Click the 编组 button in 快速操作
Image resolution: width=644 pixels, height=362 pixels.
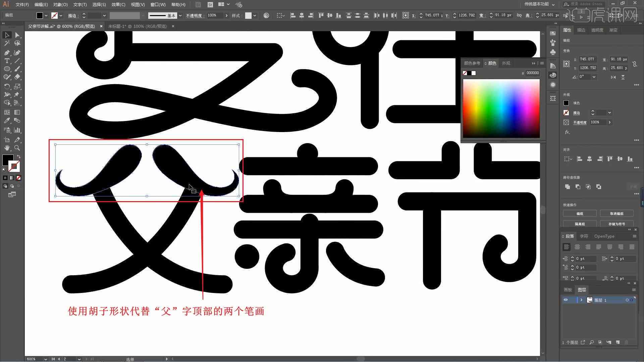(580, 214)
